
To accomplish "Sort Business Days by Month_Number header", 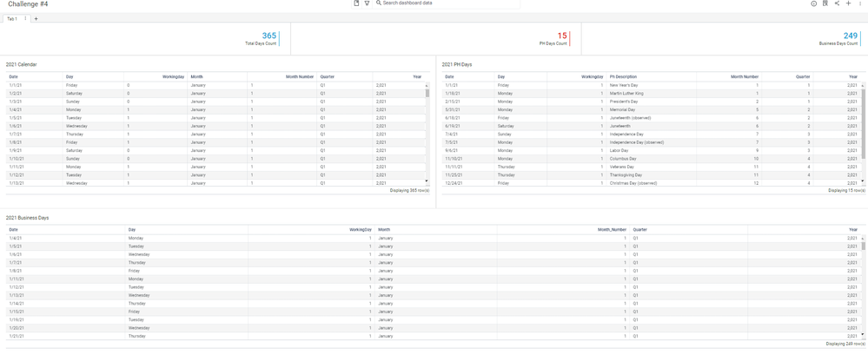I will [612, 230].
